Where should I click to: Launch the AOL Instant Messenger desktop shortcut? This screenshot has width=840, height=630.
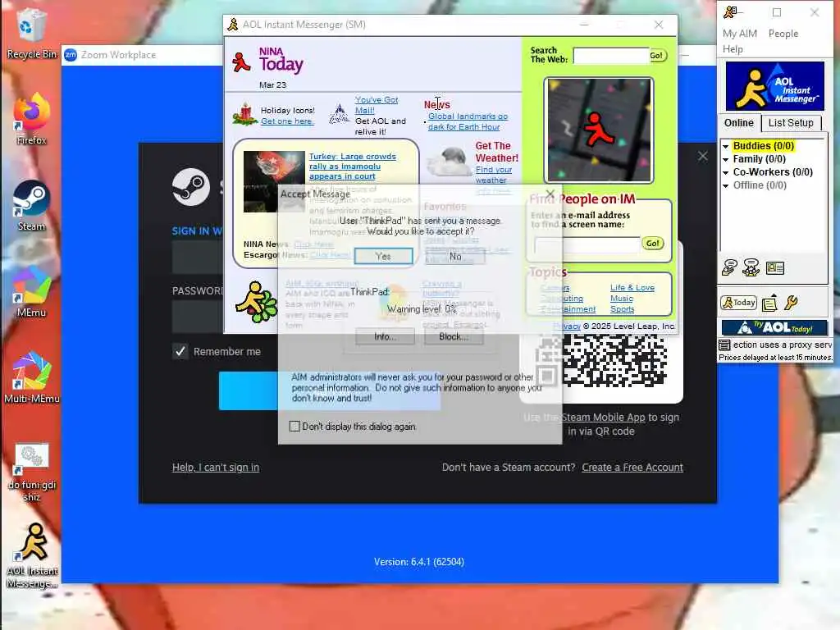click(x=31, y=556)
